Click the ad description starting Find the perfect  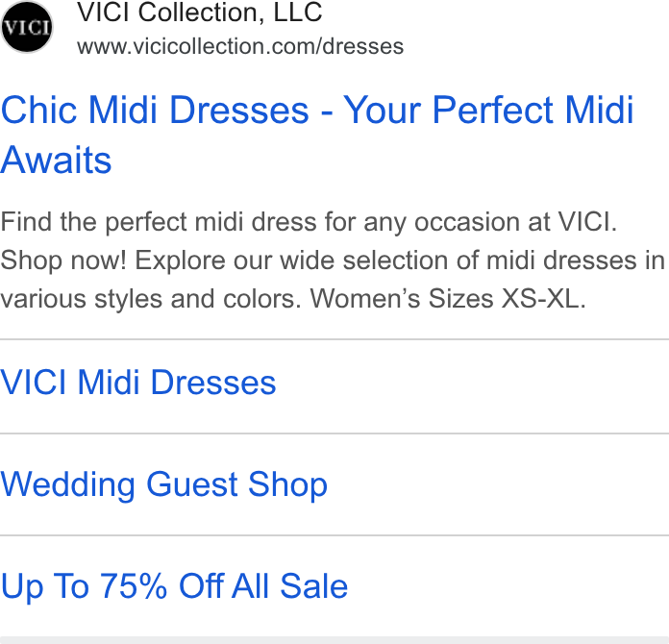pyautogui.click(x=333, y=260)
